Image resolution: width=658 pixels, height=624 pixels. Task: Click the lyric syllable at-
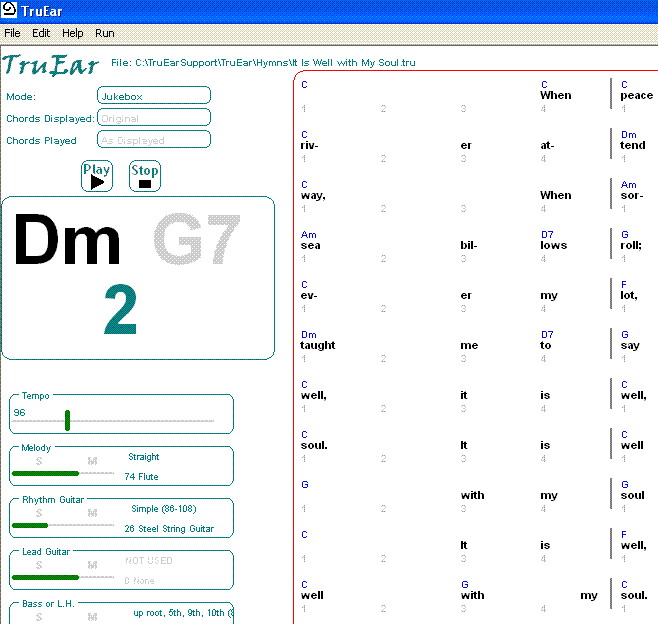(547, 146)
